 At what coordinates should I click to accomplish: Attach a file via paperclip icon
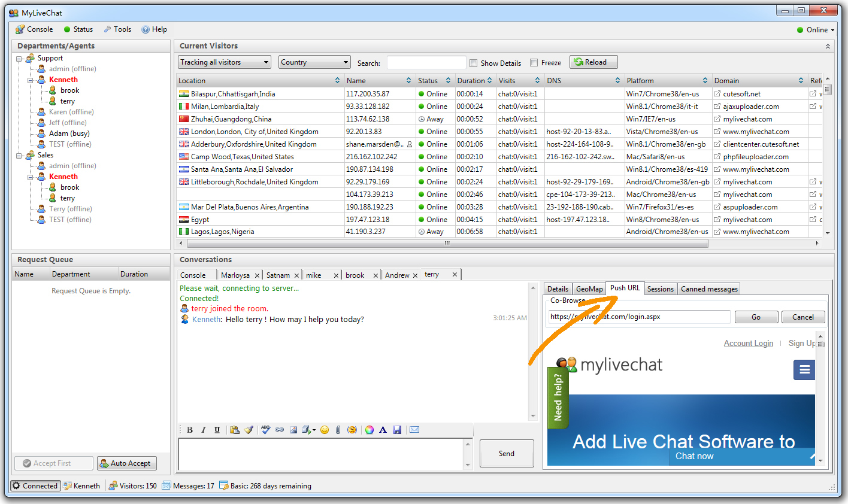tap(338, 430)
